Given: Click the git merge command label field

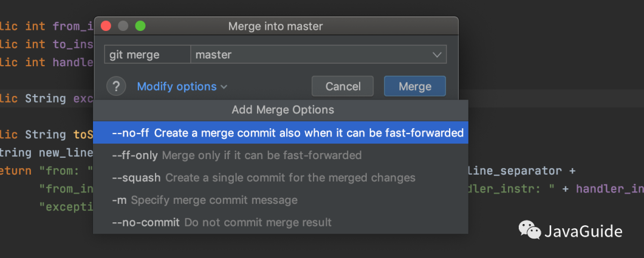Looking at the screenshot, I should click(x=147, y=55).
